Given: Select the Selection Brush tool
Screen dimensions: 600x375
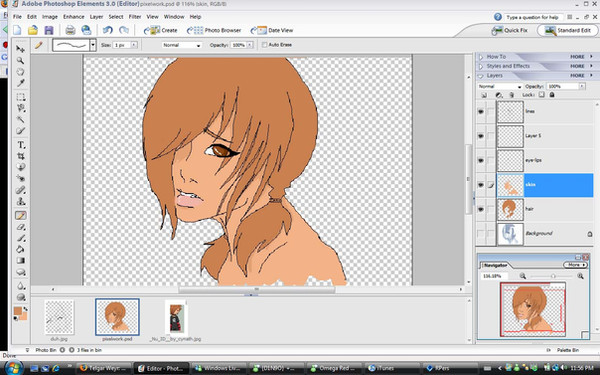Looking at the screenshot, I should (x=21, y=131).
